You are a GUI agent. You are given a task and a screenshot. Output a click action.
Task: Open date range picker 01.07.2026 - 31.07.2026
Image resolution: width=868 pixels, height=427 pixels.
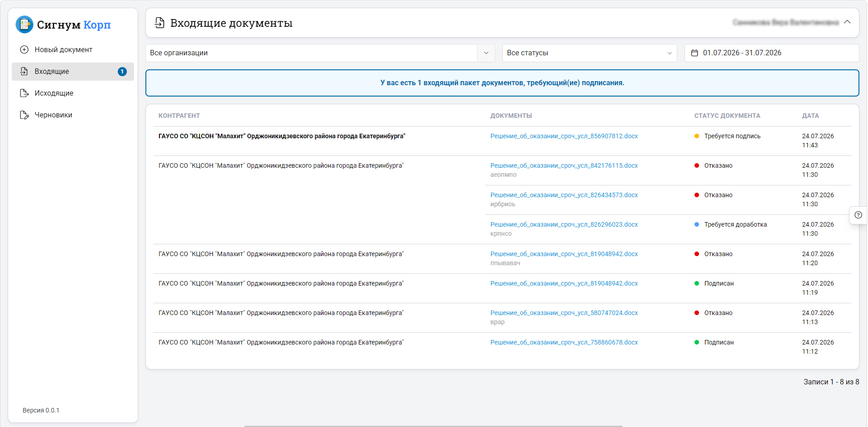point(772,53)
